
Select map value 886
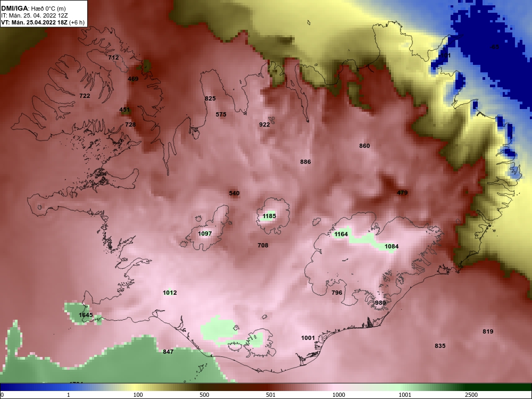point(305,162)
